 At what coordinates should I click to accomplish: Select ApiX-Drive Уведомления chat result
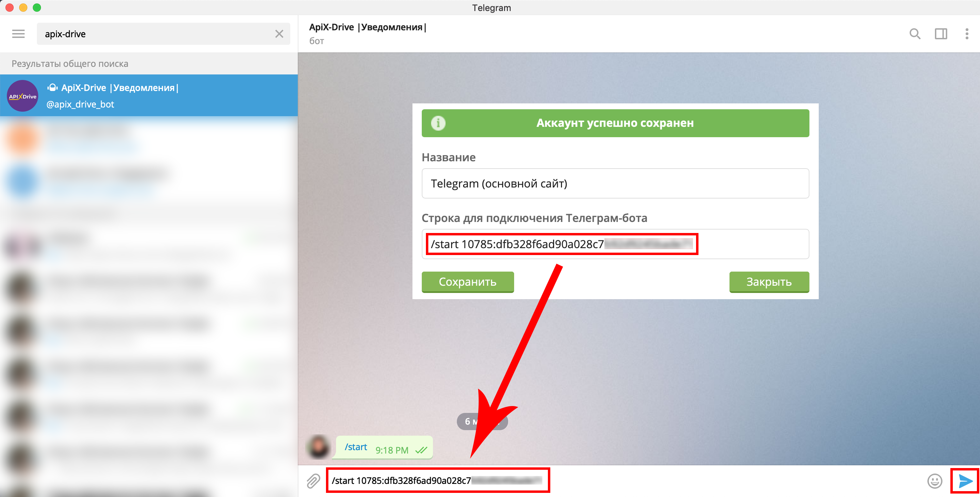[149, 95]
